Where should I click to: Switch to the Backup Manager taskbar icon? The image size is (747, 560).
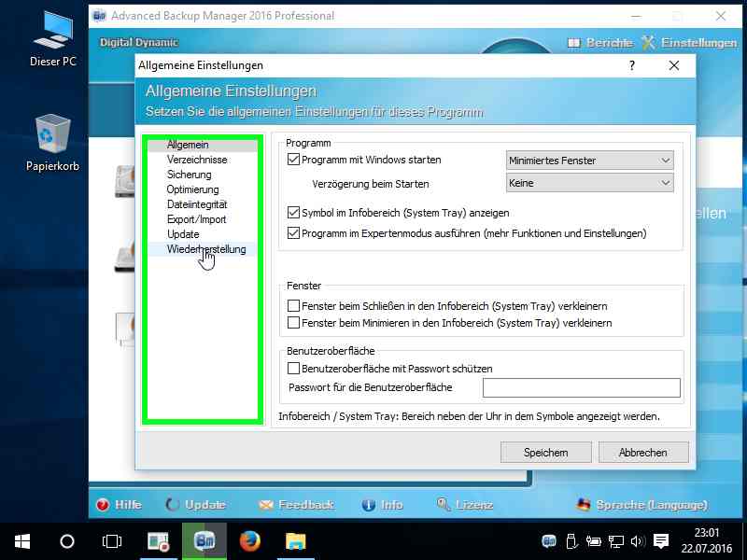point(204,541)
